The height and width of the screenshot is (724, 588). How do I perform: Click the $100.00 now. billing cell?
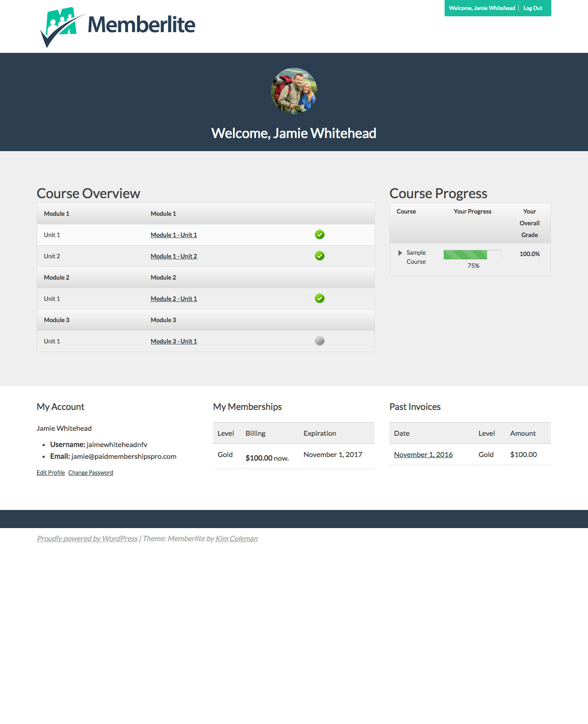click(x=267, y=458)
